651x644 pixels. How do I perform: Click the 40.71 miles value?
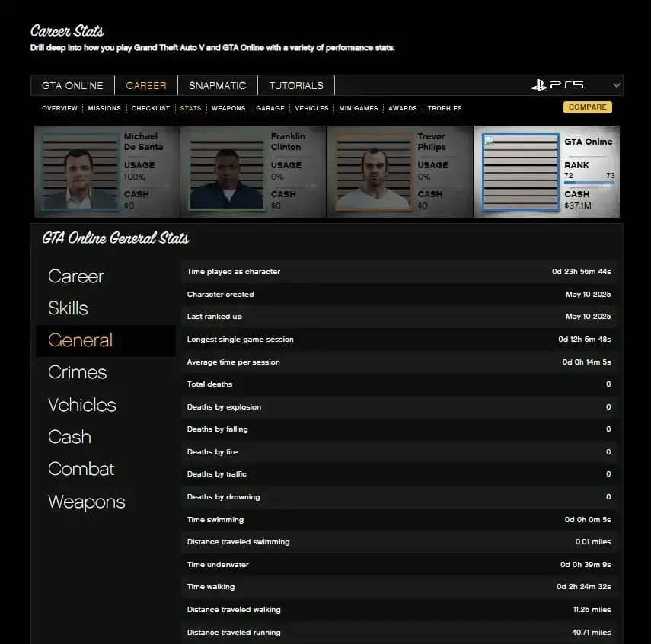[x=591, y=633]
